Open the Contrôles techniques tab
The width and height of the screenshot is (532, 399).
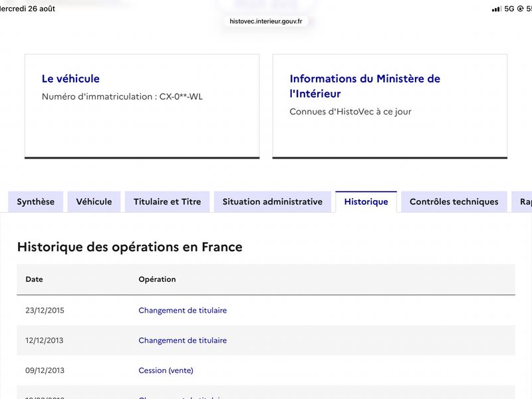[x=454, y=202]
